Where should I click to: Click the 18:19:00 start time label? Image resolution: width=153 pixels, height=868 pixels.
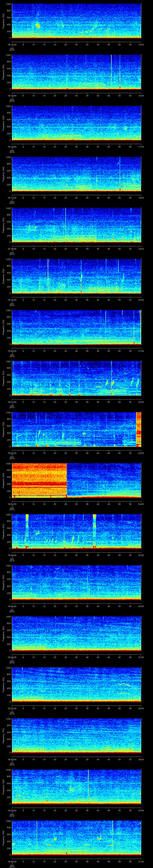(x=12, y=300)
